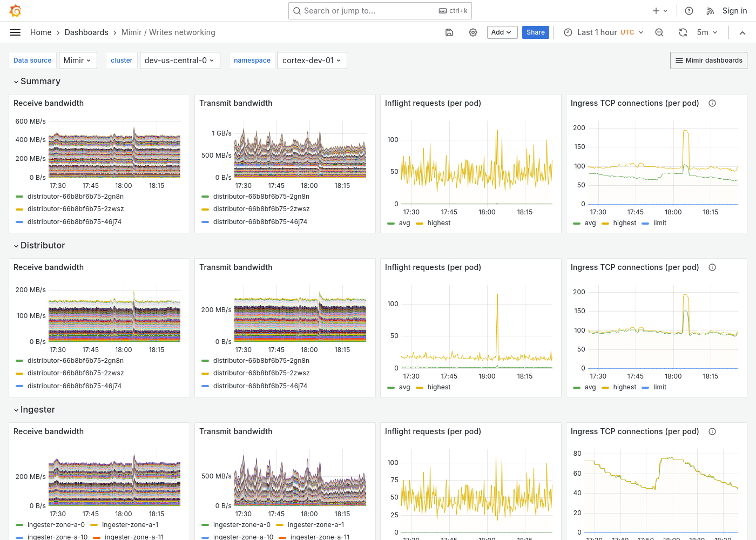This screenshot has width=756, height=540.
Task: Save the current dashboard
Action: (449, 32)
